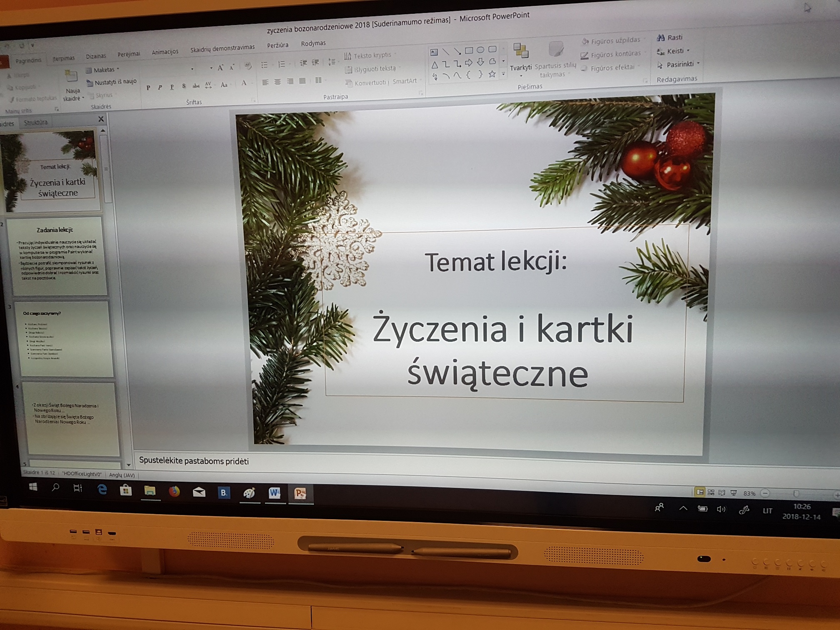Open Išlygiuoti tekstą alignment menu
Screen dimensions: 840x630
point(372,69)
